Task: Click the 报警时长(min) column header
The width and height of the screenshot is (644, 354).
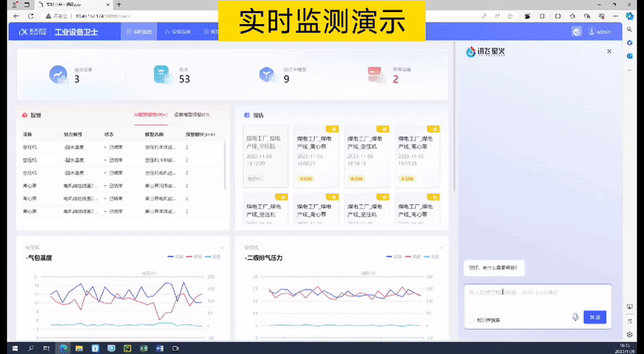Action: click(x=200, y=134)
